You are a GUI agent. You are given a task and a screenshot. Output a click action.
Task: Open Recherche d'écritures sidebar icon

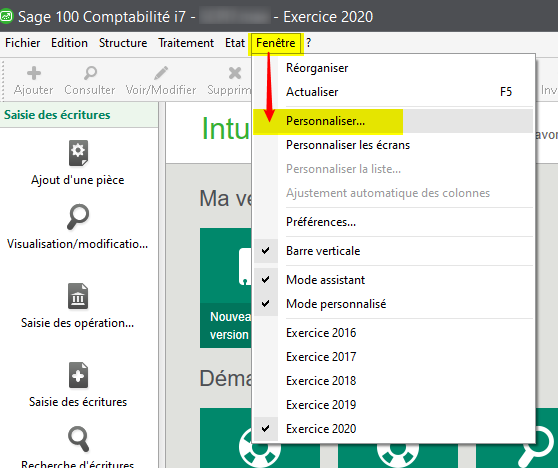point(78,439)
